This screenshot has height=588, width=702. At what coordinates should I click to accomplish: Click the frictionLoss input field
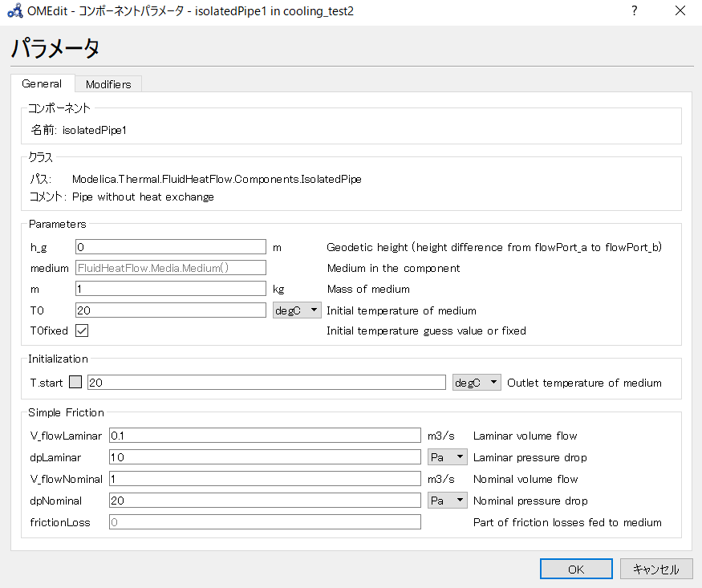pyautogui.click(x=265, y=522)
